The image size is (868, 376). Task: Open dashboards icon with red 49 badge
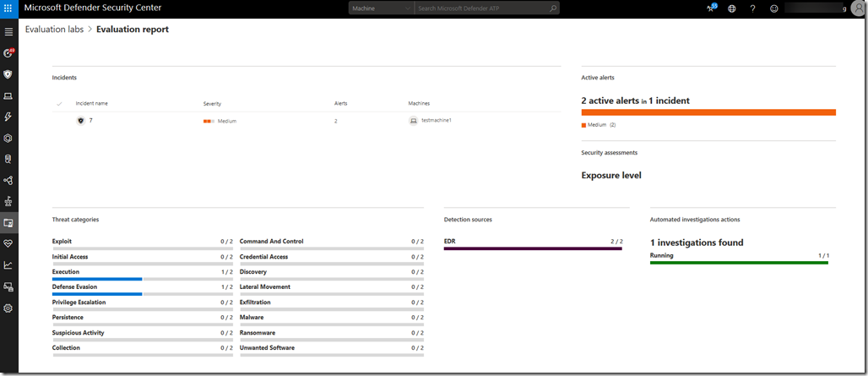pyautogui.click(x=8, y=53)
